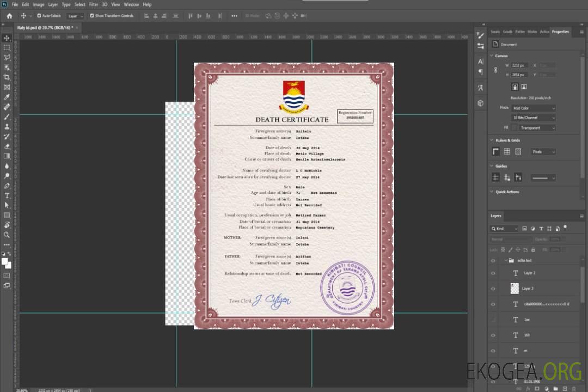Open the Filter menu
This screenshot has height=392, width=588.
[x=94, y=4]
